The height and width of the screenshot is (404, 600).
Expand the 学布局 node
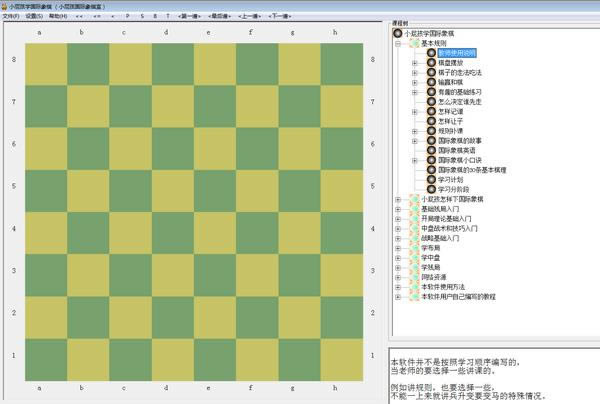pyautogui.click(x=398, y=248)
